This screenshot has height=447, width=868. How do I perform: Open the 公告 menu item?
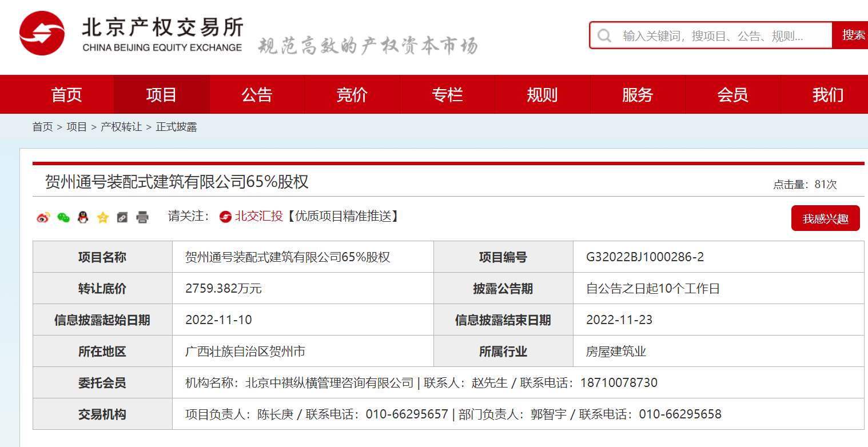click(x=257, y=94)
